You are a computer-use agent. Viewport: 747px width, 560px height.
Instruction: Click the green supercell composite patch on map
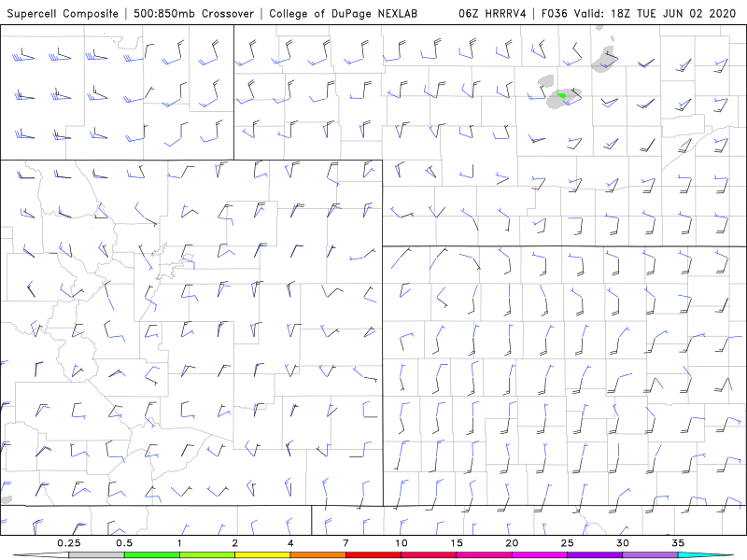(562, 96)
